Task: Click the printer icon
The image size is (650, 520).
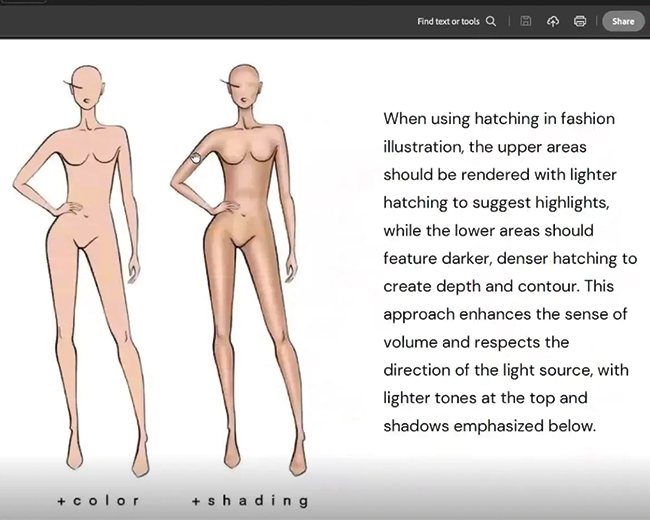Action: pyautogui.click(x=580, y=21)
